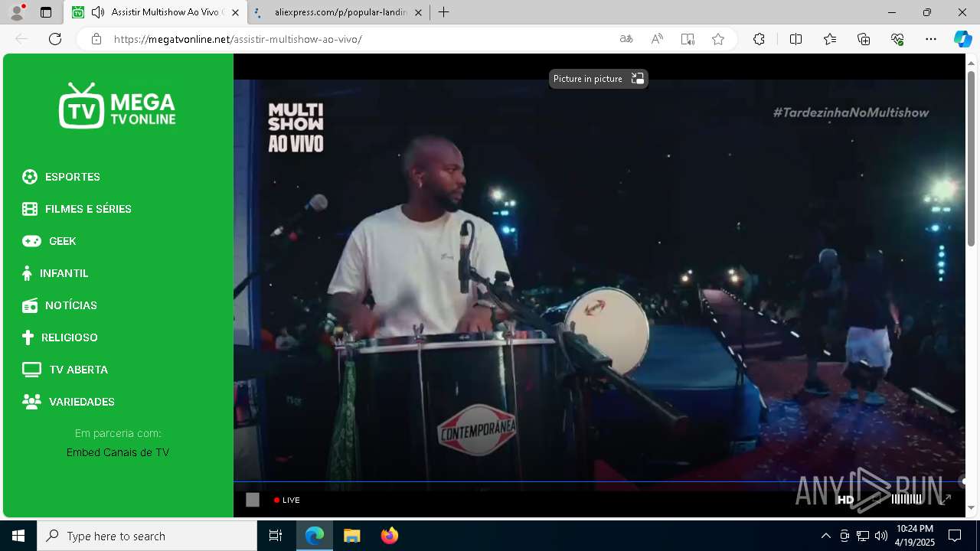
Task: Stop the video with the stop button
Action: [x=253, y=500]
